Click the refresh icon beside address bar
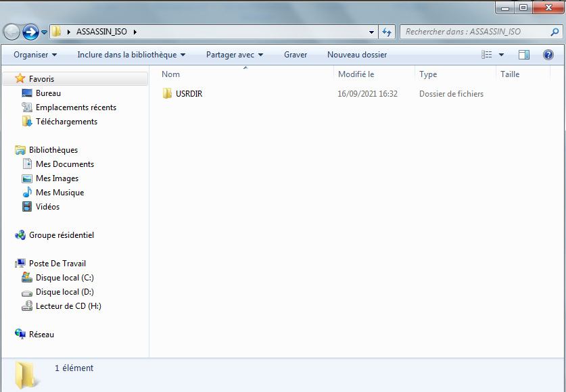 (387, 32)
